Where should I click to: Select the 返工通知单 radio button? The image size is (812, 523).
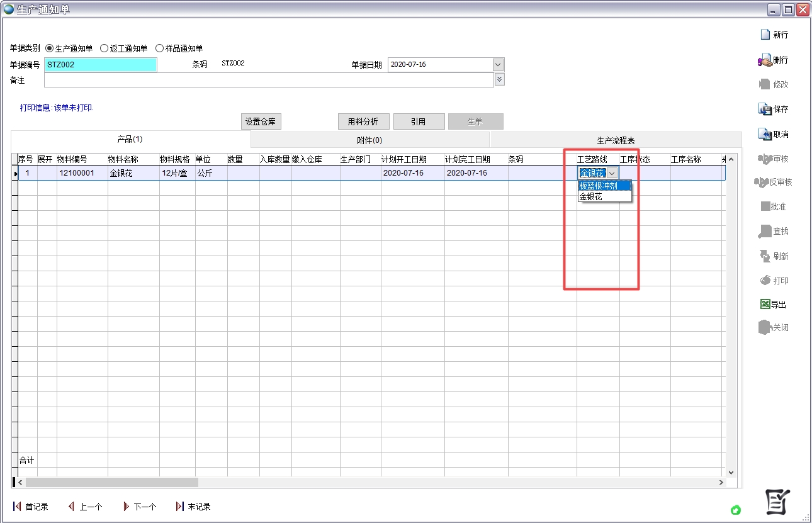(x=104, y=48)
